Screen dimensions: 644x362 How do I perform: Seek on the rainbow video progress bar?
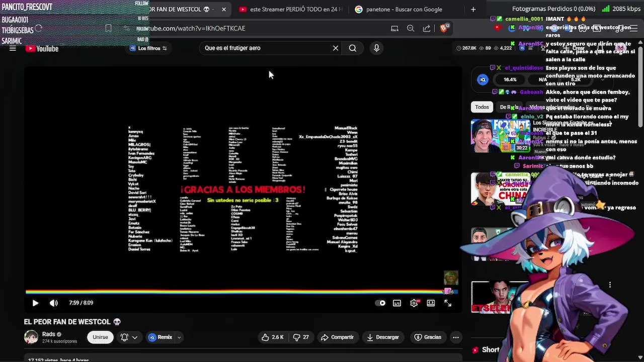(x=242, y=292)
